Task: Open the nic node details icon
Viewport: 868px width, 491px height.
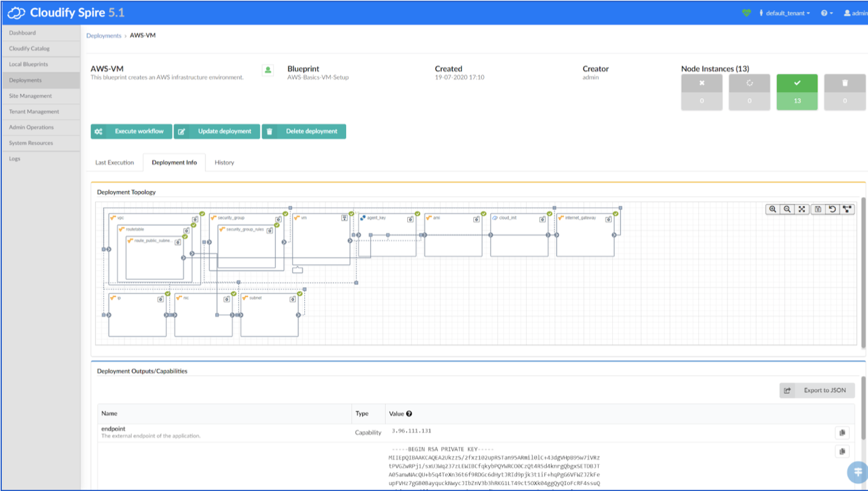Action: point(227,299)
